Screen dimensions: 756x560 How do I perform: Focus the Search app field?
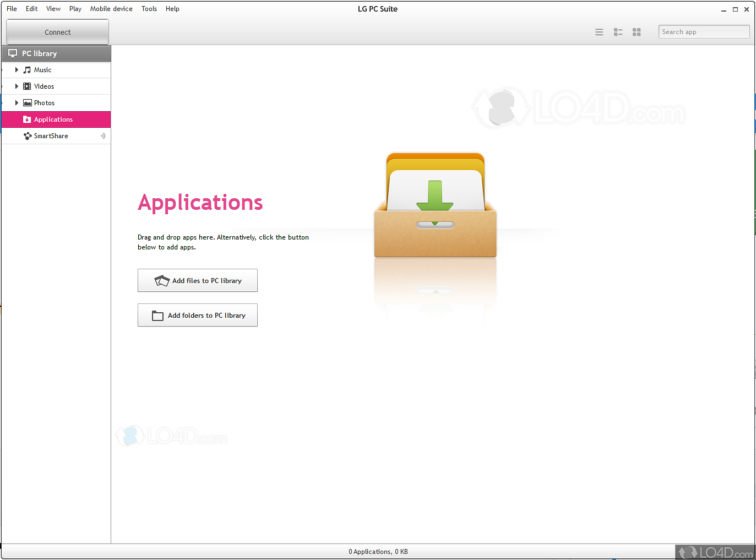pos(704,32)
